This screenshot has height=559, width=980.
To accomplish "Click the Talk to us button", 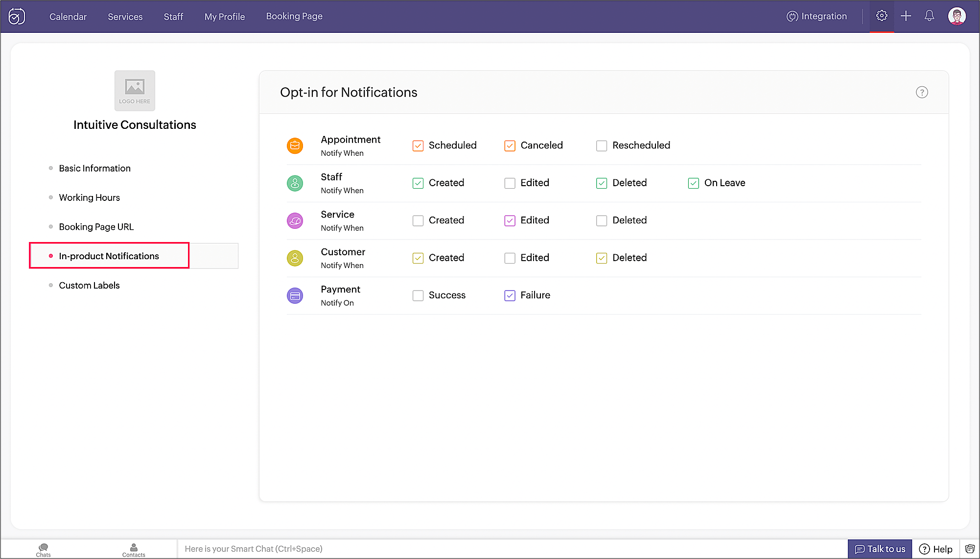I will click(x=880, y=549).
